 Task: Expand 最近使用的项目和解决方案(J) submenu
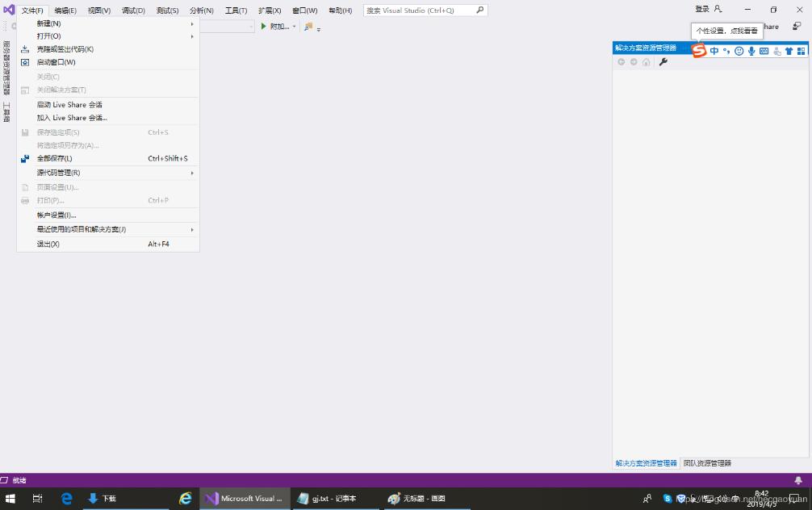coord(108,229)
